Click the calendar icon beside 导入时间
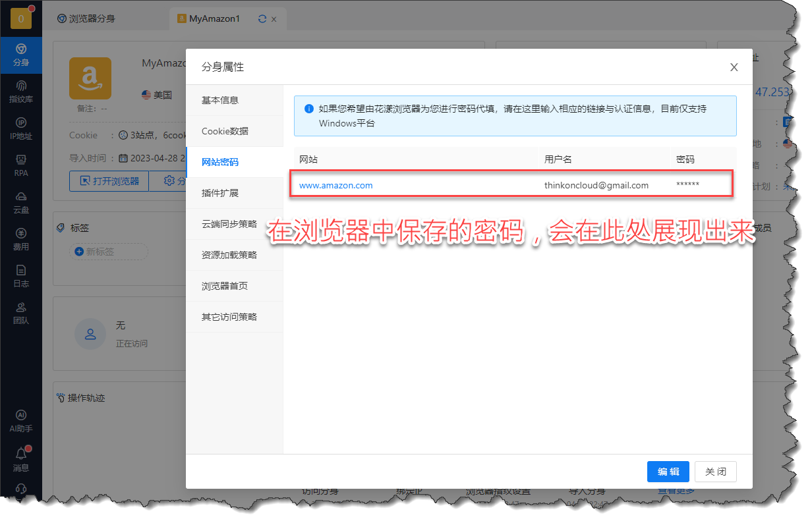812x523 pixels. (123, 158)
